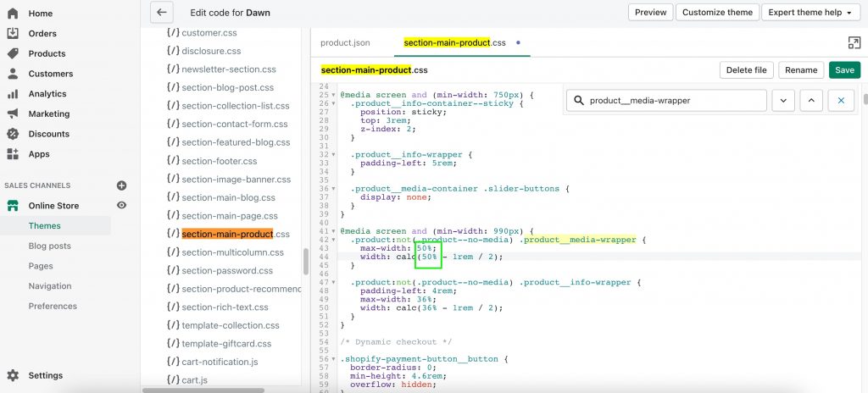Close the editor search box
Viewport: 868px width, 393px height.
coord(841,100)
